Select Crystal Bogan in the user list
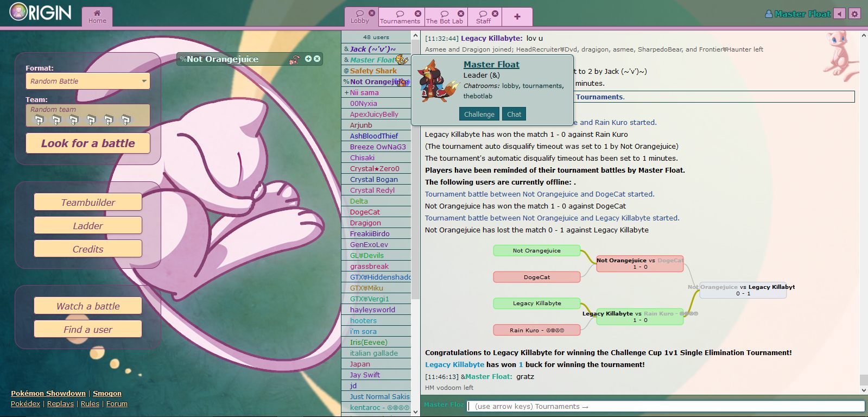 coord(376,179)
